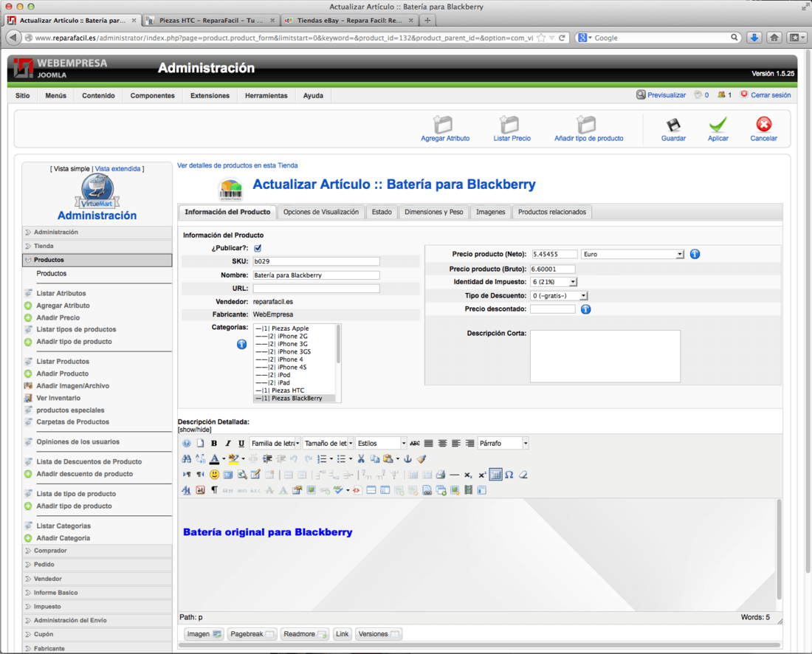
Task: Switch to Opciones de Visualización tab
Action: 320,212
